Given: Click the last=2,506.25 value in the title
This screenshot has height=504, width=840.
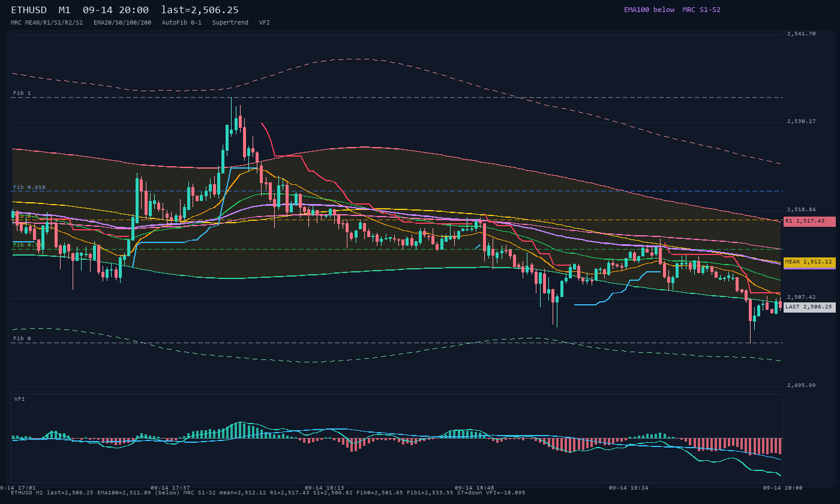Looking at the screenshot, I should click(200, 10).
